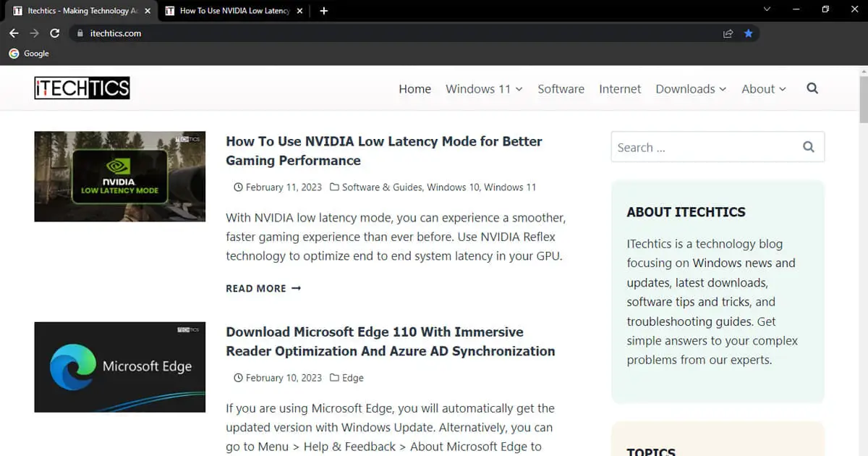Open a new tab with plus icon

(x=323, y=11)
